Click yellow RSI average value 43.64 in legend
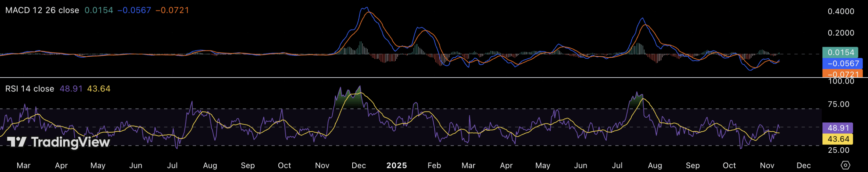The image size is (868, 172). [99, 89]
